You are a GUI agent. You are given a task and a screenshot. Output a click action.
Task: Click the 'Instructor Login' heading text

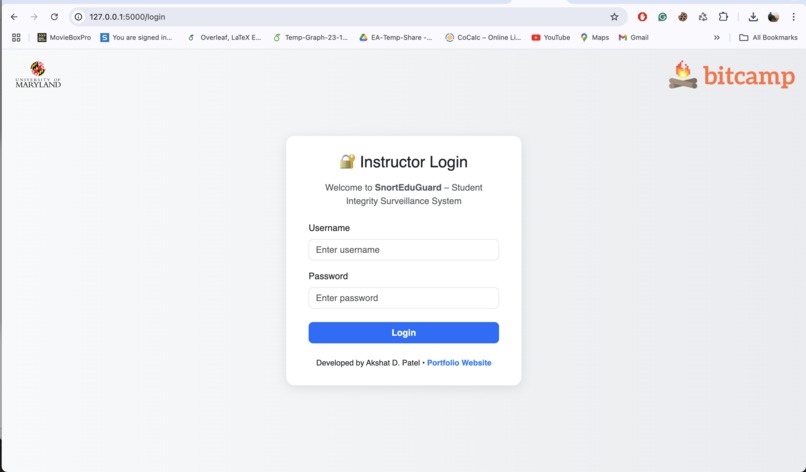[414, 162]
